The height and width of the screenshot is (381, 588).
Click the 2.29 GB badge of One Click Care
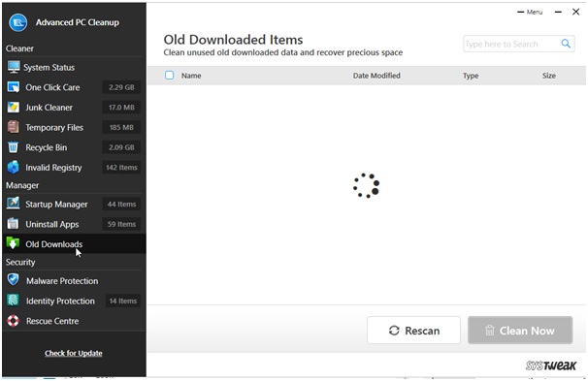(x=121, y=87)
